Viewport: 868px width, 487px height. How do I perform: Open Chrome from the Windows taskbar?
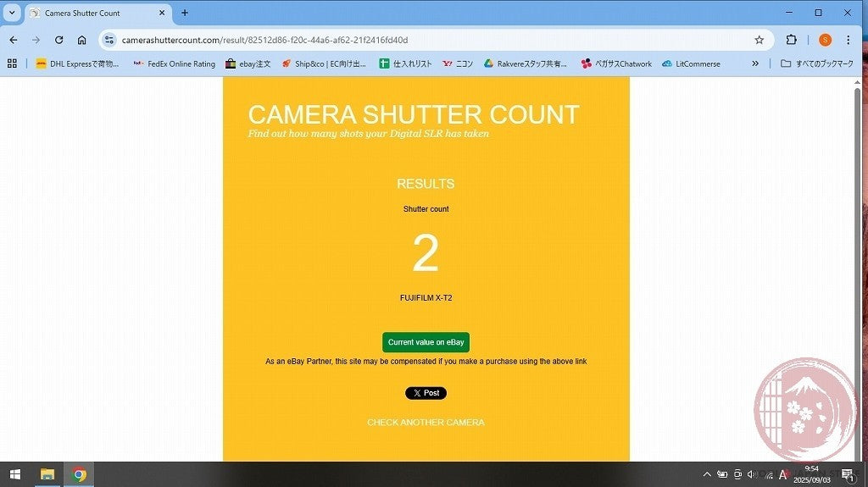pyautogui.click(x=79, y=474)
